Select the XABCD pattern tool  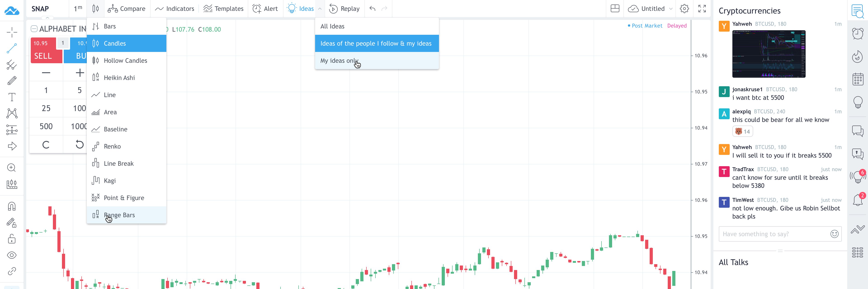(x=12, y=113)
